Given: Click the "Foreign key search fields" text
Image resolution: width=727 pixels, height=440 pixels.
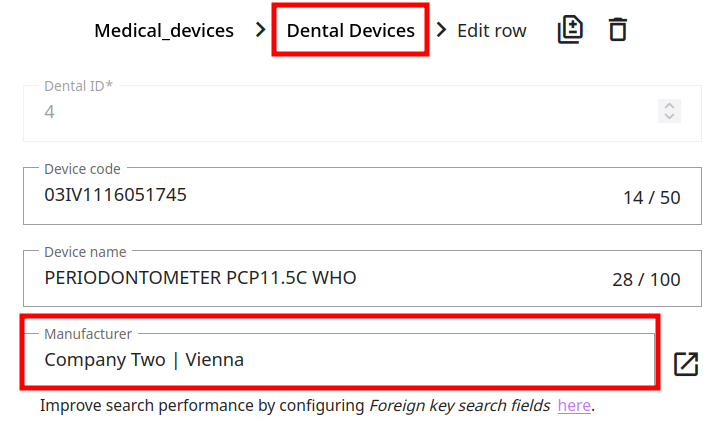Looking at the screenshot, I should click(x=460, y=406).
